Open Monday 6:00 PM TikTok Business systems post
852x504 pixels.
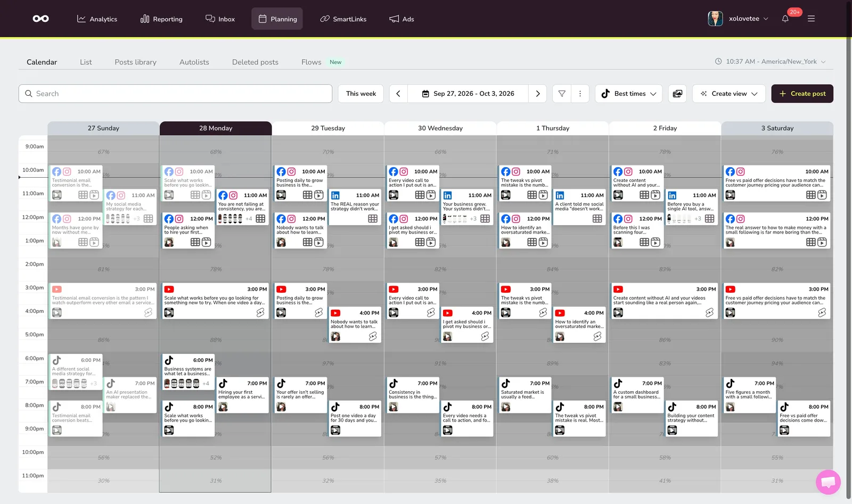pyautogui.click(x=189, y=373)
